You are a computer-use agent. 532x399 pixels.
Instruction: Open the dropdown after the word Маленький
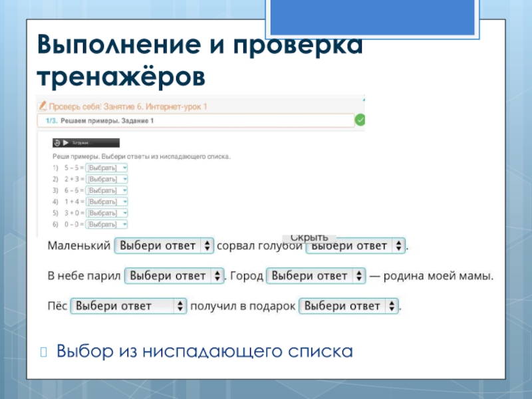164,245
